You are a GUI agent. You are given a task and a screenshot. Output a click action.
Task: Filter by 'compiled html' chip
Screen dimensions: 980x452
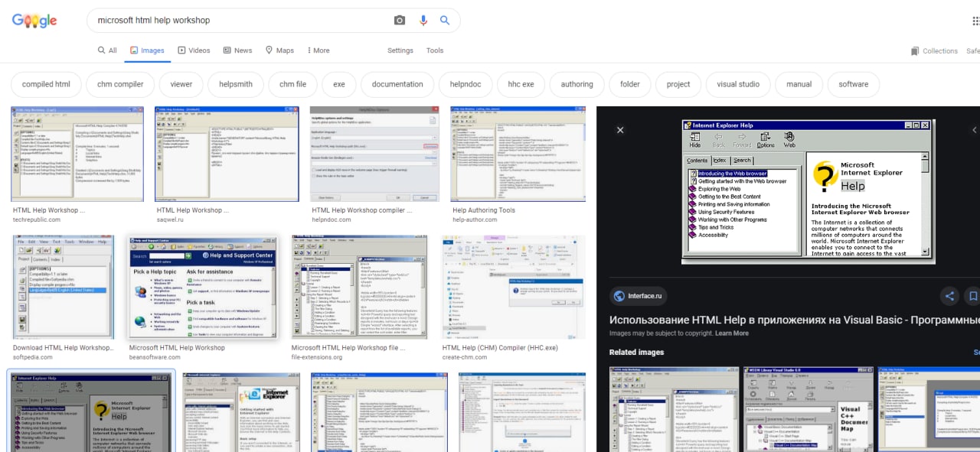tap(46, 84)
